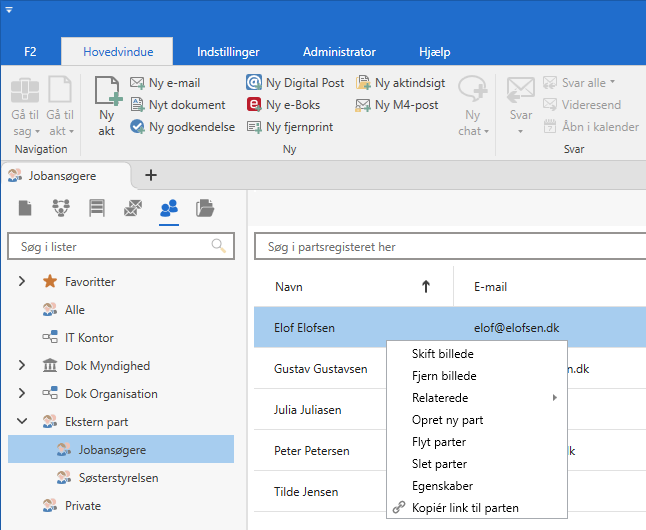Click the Gå til sag icon
The width and height of the screenshot is (646, 530).
(25, 89)
